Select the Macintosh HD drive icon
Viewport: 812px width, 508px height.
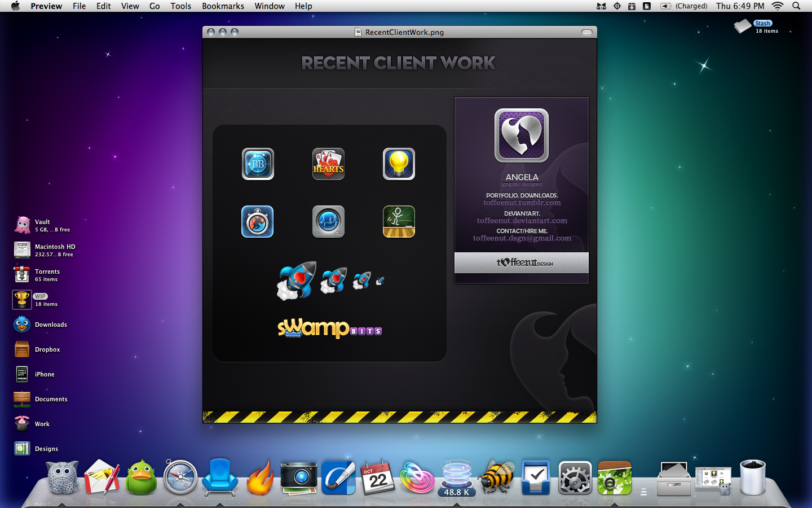[23, 250]
